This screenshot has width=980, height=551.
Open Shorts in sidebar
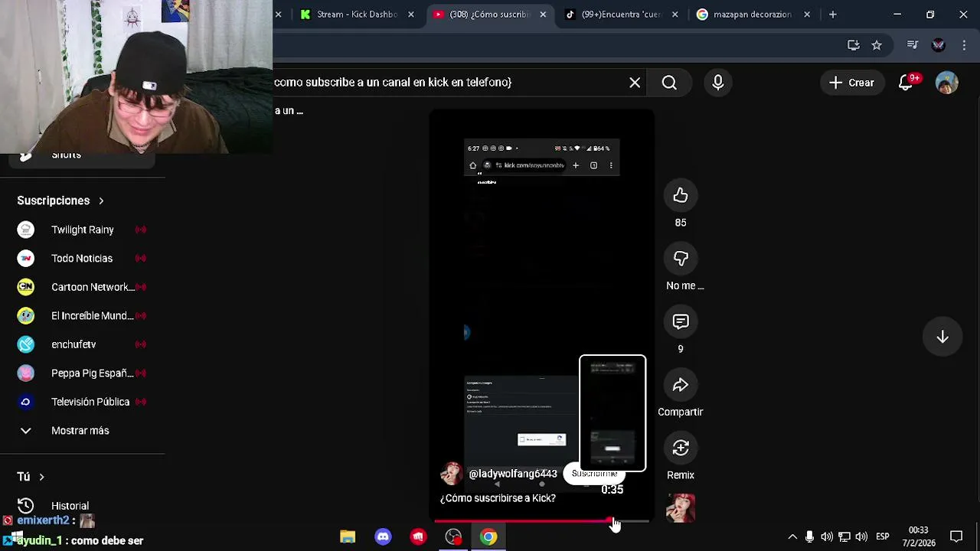click(83, 155)
